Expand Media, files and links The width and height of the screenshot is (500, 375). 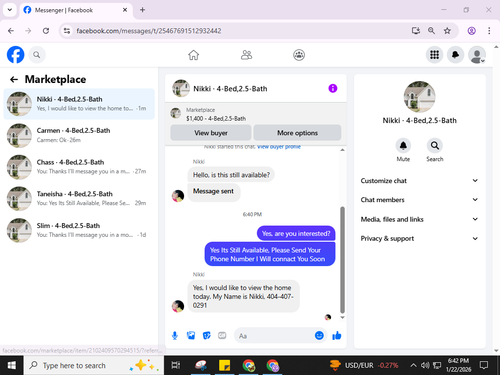coord(419,219)
